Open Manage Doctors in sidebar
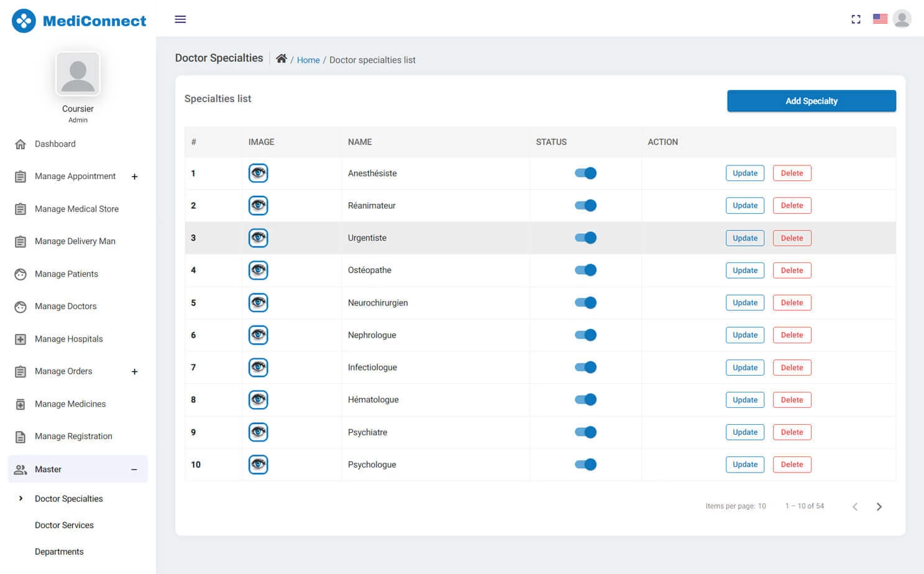The height and width of the screenshot is (574, 924). [x=65, y=306]
